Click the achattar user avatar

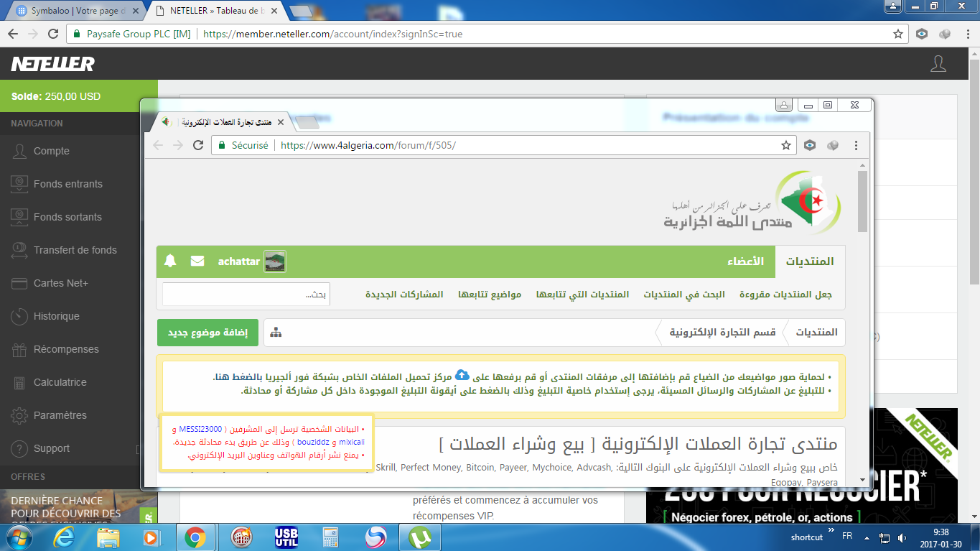point(275,261)
